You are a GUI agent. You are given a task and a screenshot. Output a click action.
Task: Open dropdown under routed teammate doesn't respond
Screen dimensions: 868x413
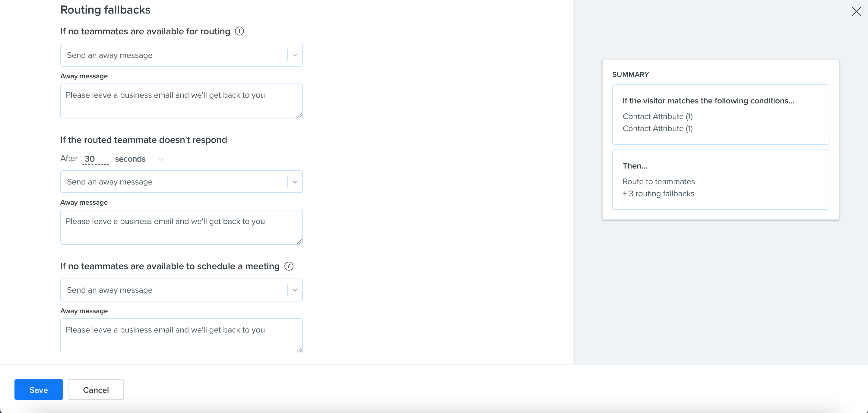coord(181,182)
